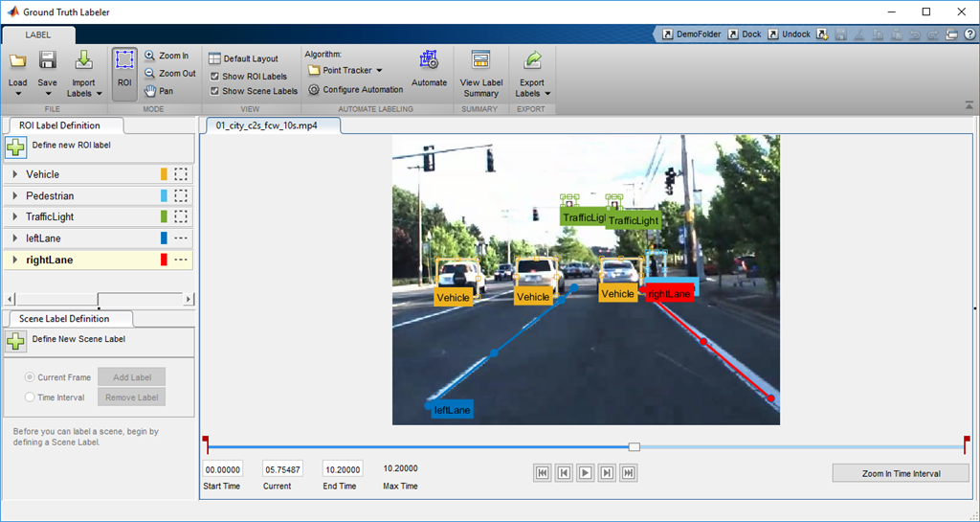Click the Vehicle orange color swatch
The image size is (980, 522).
coord(164,174)
